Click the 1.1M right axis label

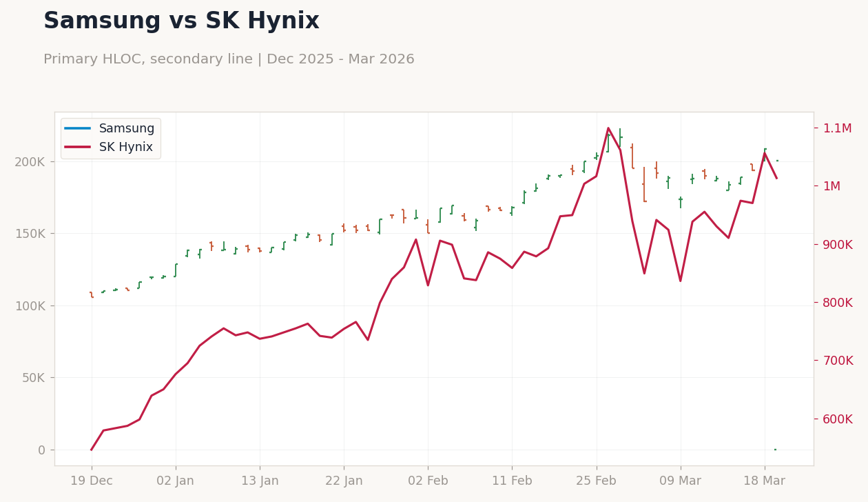(837, 128)
